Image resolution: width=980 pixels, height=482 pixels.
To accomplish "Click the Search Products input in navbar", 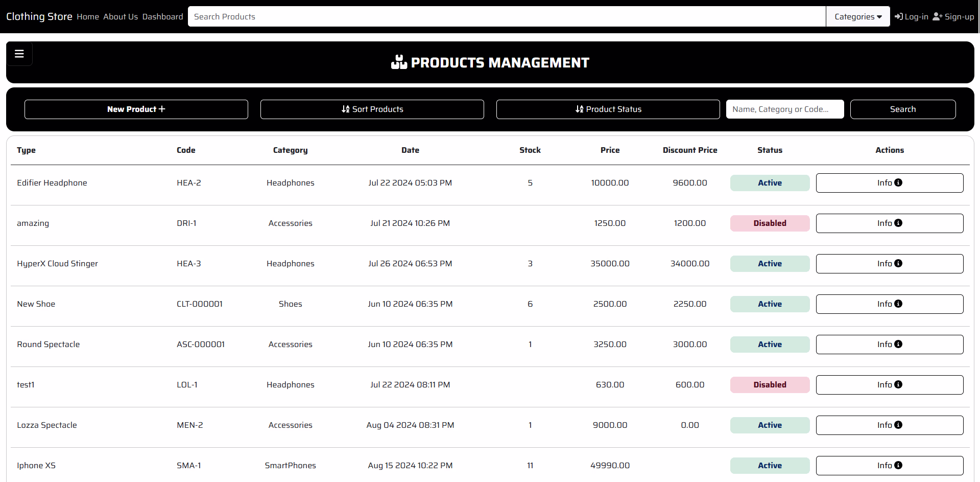I will 506,17.
